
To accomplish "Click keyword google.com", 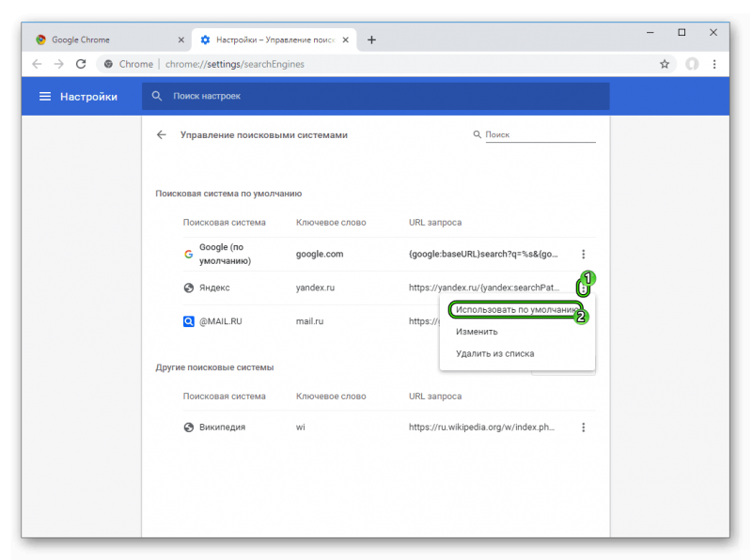I will [x=320, y=254].
